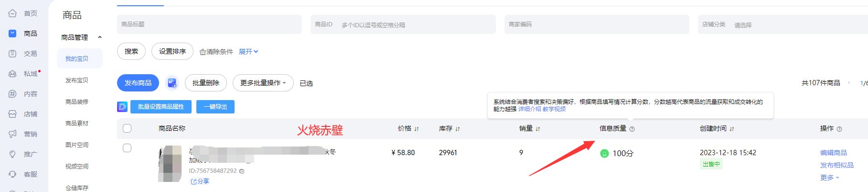Open the 交易 trade sidebar icon
Image resolution: width=868 pixels, height=192 pixels.
[x=12, y=54]
